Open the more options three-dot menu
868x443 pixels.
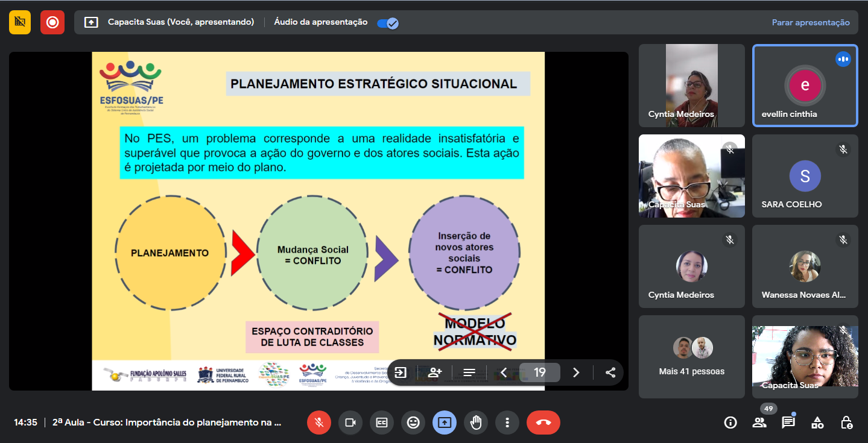(507, 423)
